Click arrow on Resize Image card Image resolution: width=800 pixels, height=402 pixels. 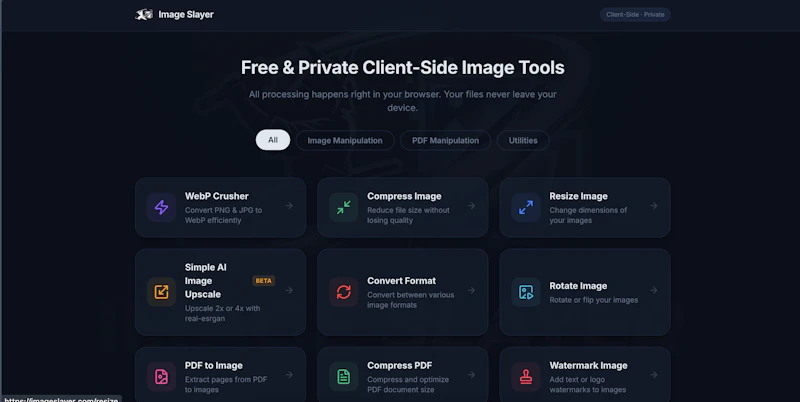[x=654, y=206]
